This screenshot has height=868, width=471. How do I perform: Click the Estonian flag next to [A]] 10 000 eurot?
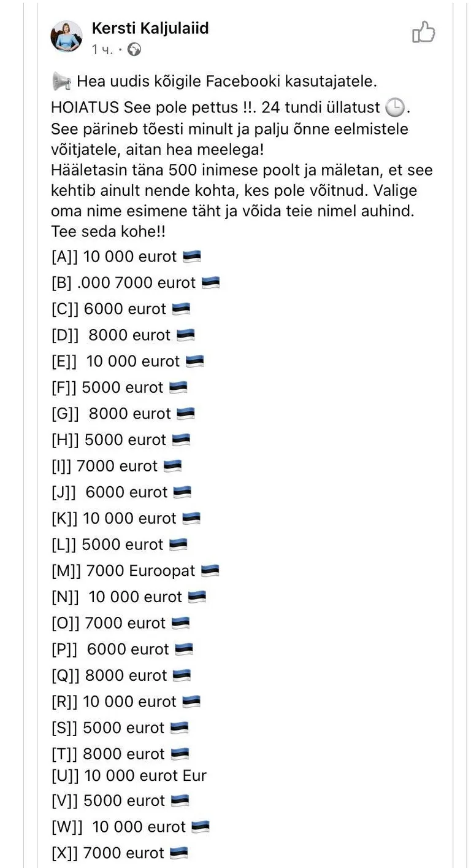(x=192, y=257)
